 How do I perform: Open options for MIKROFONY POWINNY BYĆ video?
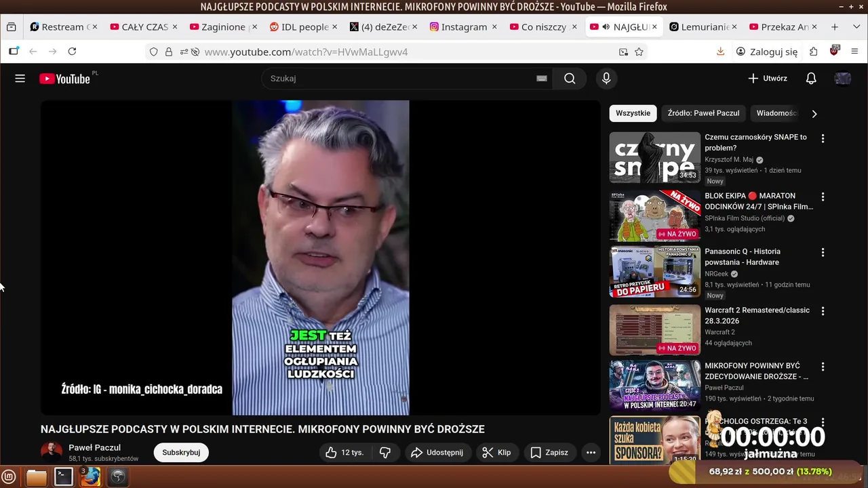823,367
